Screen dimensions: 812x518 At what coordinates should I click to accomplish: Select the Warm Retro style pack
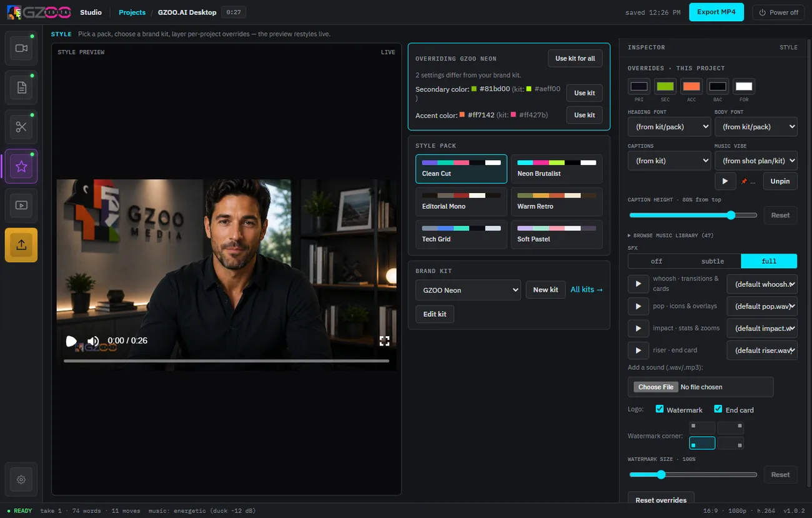click(x=557, y=202)
